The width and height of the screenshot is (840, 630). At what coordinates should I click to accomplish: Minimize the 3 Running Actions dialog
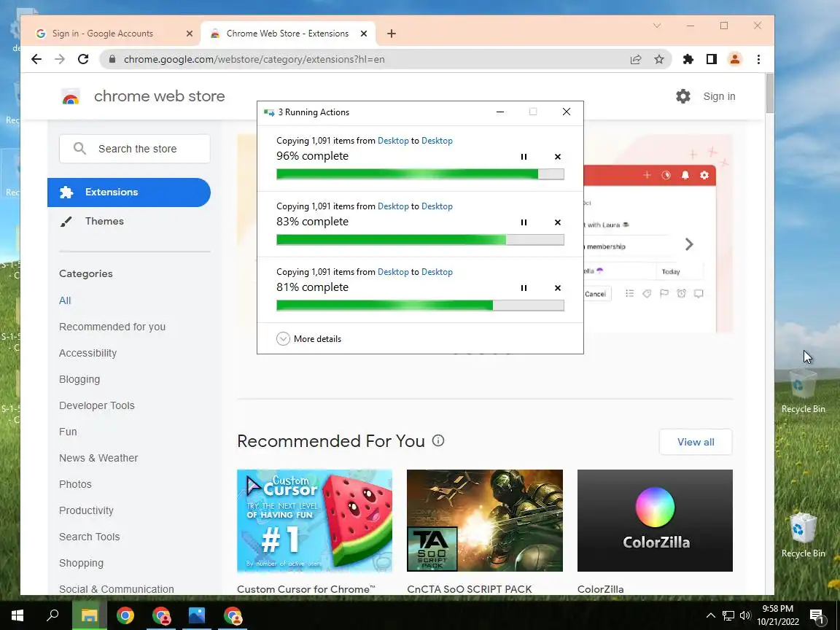499,112
